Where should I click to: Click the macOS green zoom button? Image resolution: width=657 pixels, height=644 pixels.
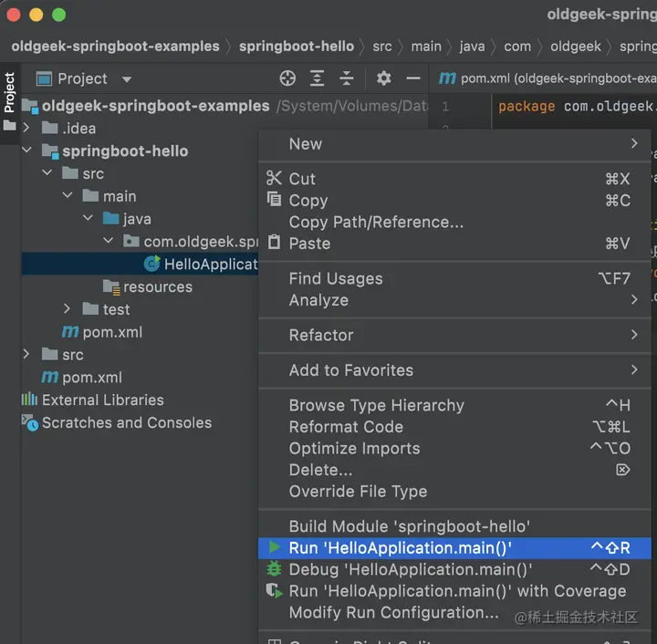click(x=58, y=15)
